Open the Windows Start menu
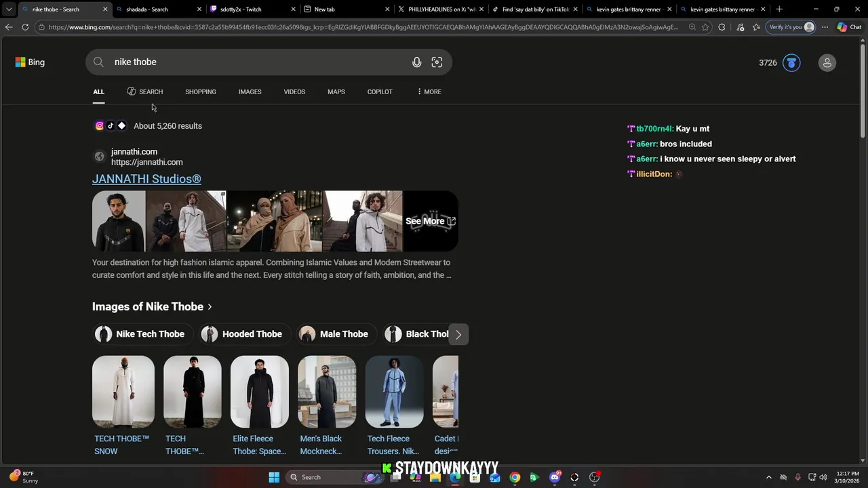The image size is (868, 488). point(274,477)
